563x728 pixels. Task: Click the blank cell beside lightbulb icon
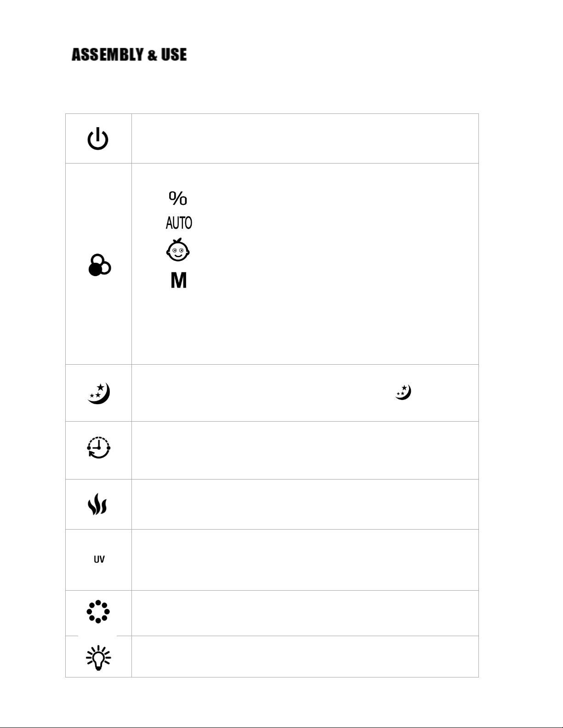(x=305, y=657)
